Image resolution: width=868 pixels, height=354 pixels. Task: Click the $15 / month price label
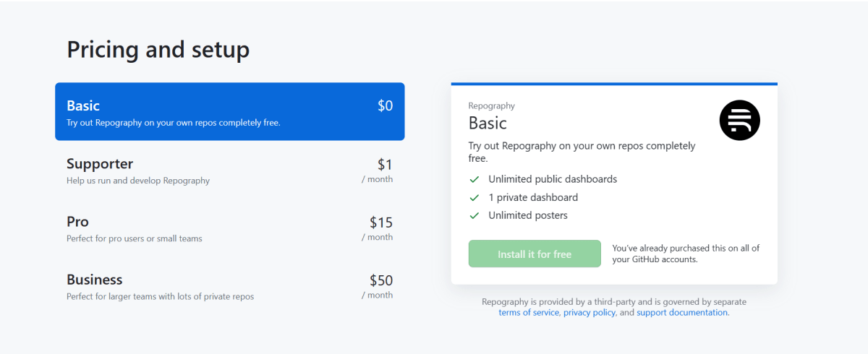click(x=378, y=228)
